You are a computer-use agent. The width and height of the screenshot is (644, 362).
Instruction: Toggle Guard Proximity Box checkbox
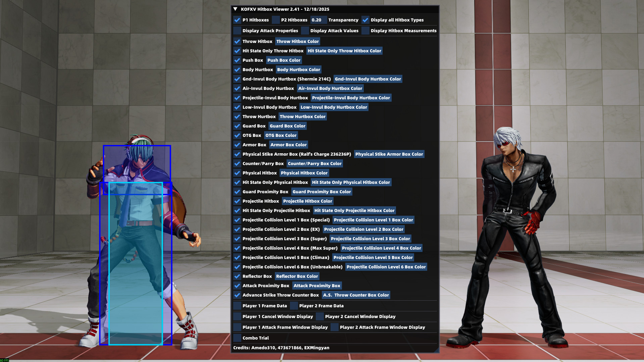click(237, 192)
